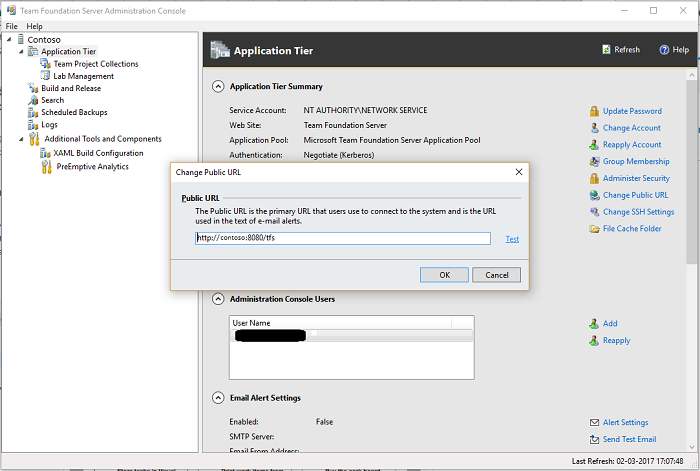Collapse the Application Tier Summary section
This screenshot has width=700, height=471.
[x=218, y=86]
